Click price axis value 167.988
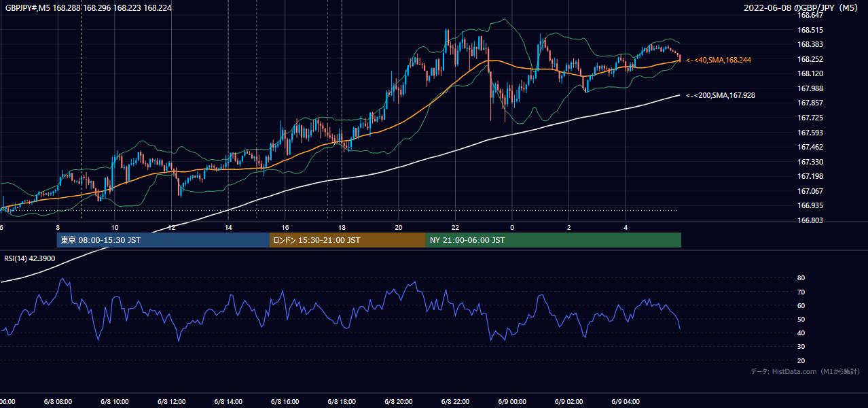Viewport: 868px width, 408px height. click(810, 88)
